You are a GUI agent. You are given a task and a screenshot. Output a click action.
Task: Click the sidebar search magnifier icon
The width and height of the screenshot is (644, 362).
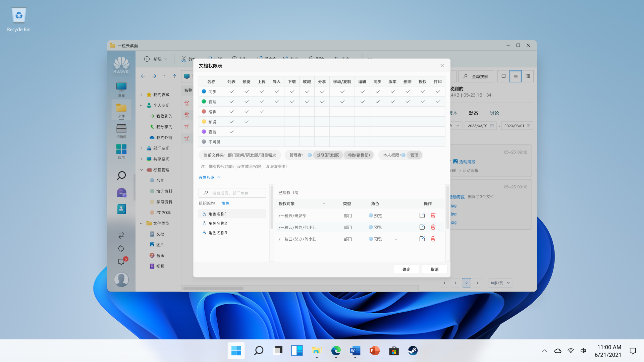(121, 175)
